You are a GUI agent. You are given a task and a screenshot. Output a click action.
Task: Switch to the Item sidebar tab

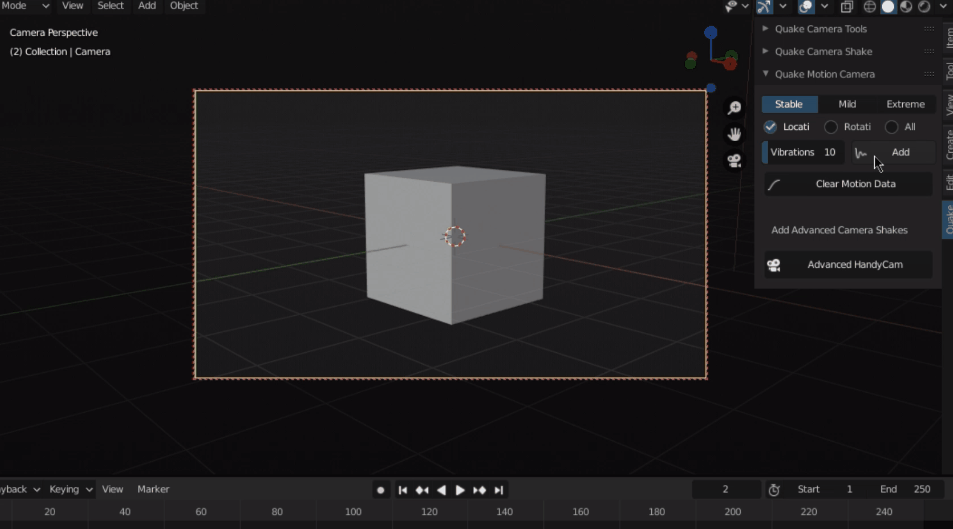[948, 38]
